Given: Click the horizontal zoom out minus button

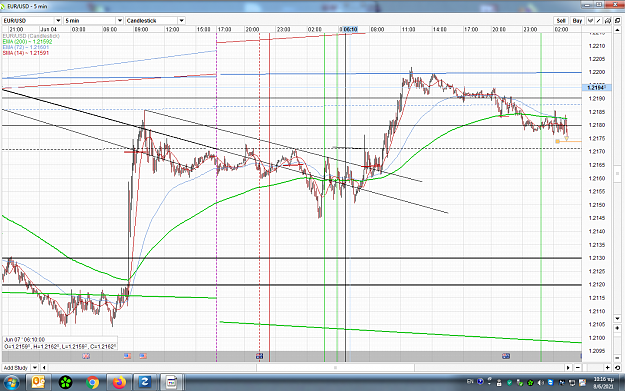Looking at the screenshot, I should tap(578, 367).
